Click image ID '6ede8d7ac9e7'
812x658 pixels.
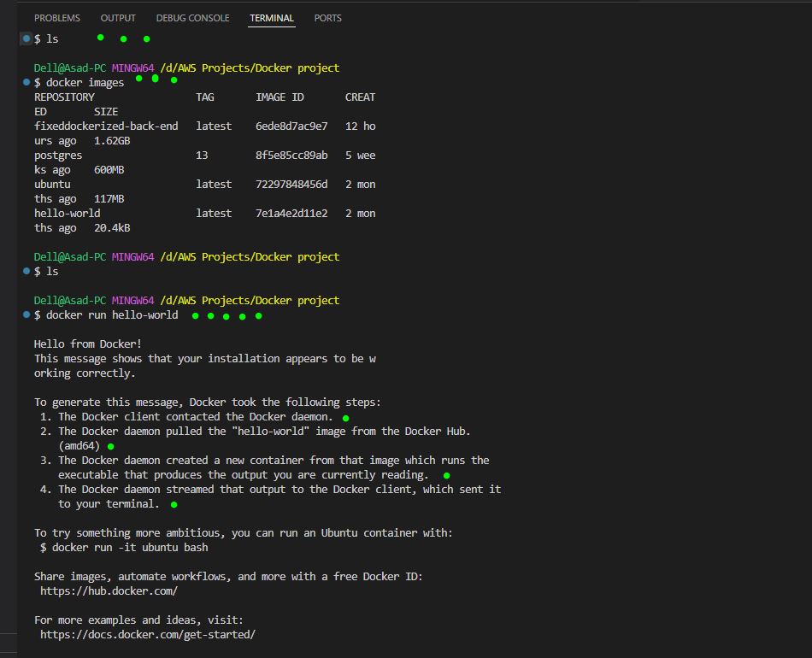[x=291, y=126]
